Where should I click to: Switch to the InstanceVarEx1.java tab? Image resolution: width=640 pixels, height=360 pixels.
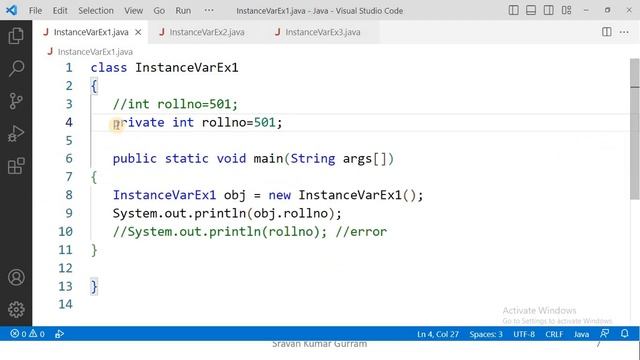pyautogui.click(x=91, y=32)
